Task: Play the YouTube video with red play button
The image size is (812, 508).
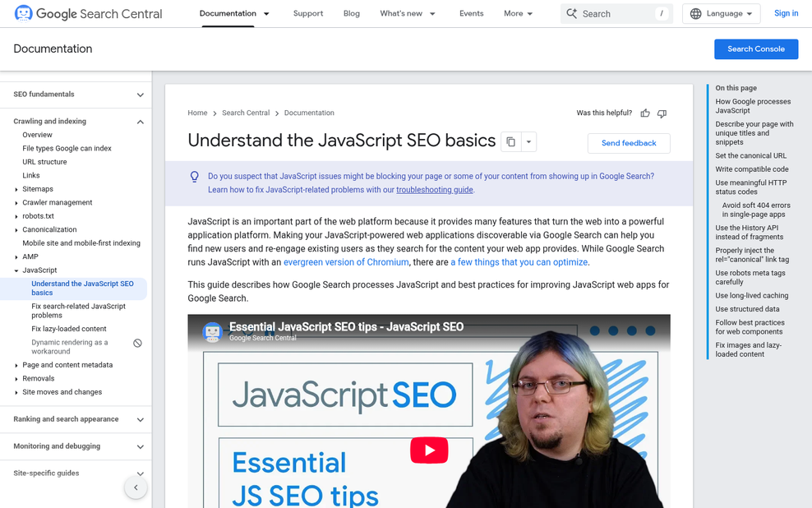Action: coord(429,450)
